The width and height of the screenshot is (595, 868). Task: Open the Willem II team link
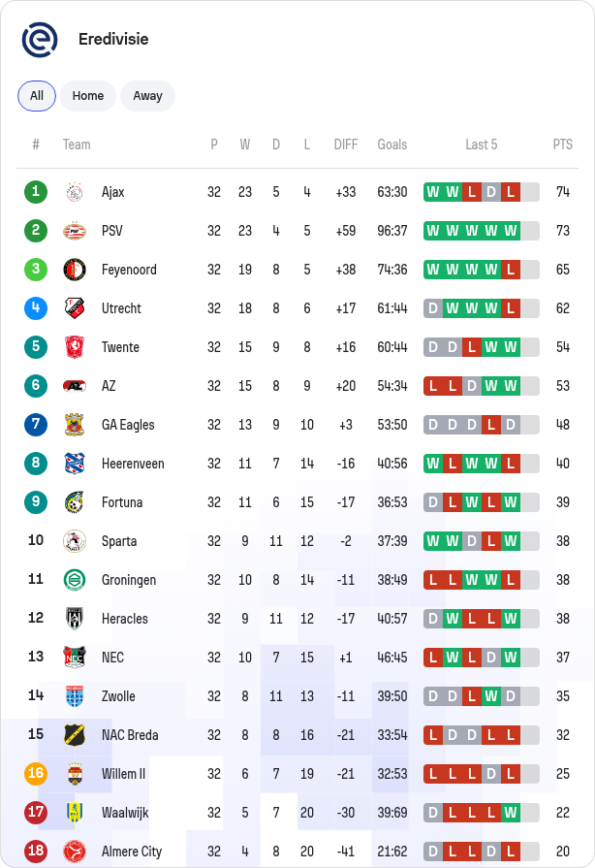pyautogui.click(x=123, y=773)
